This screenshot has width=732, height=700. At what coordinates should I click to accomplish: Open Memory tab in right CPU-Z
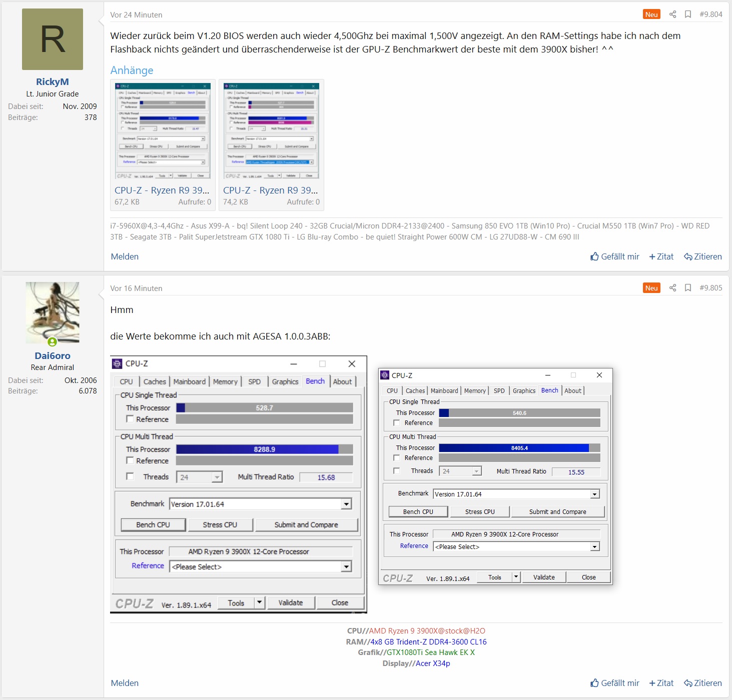coord(475,391)
